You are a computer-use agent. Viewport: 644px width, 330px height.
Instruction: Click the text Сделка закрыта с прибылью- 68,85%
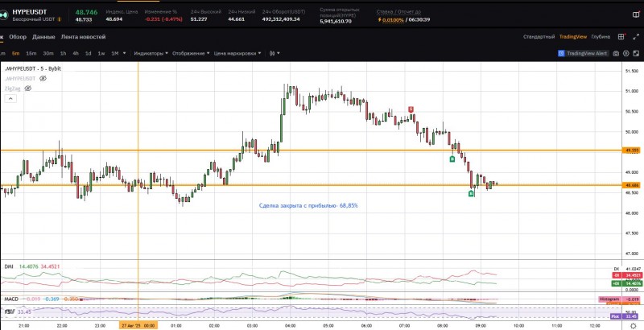(308, 205)
